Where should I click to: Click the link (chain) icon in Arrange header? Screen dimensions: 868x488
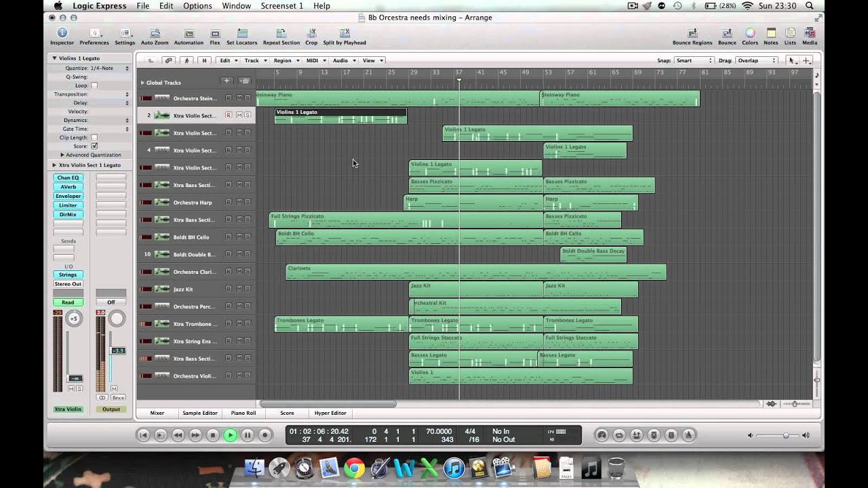pyautogui.click(x=168, y=60)
